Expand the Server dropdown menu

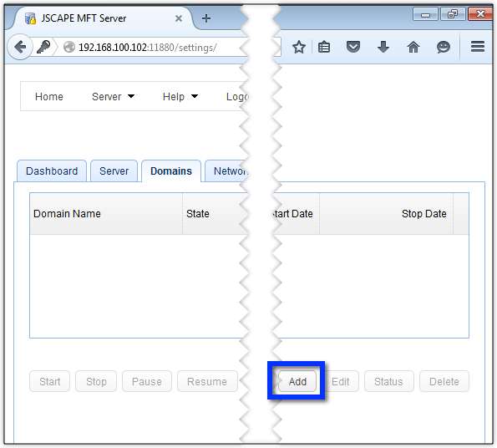tap(113, 96)
